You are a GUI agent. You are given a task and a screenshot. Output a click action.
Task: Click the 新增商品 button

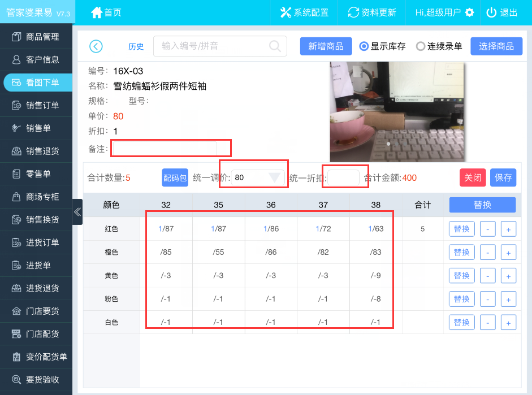point(326,46)
